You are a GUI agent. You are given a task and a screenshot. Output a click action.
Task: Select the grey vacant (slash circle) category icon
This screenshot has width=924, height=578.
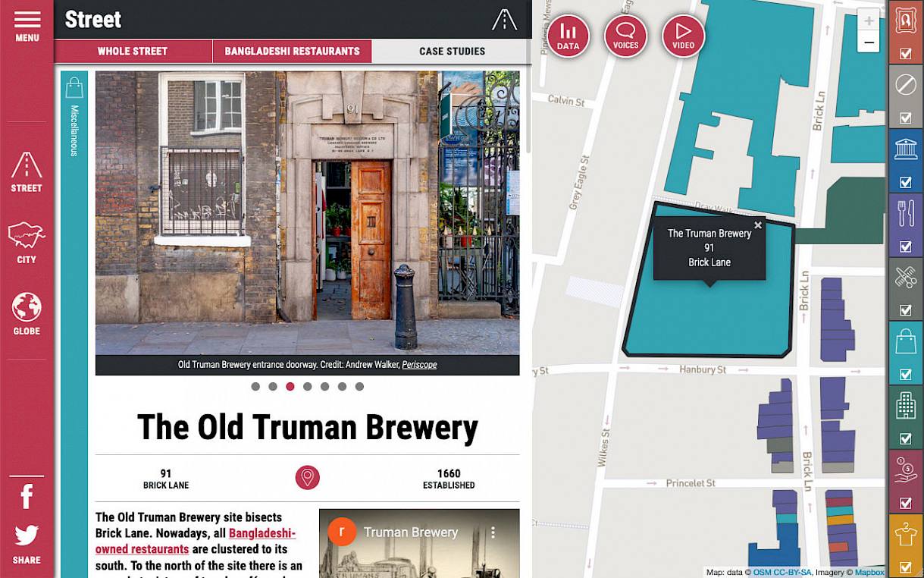905,84
